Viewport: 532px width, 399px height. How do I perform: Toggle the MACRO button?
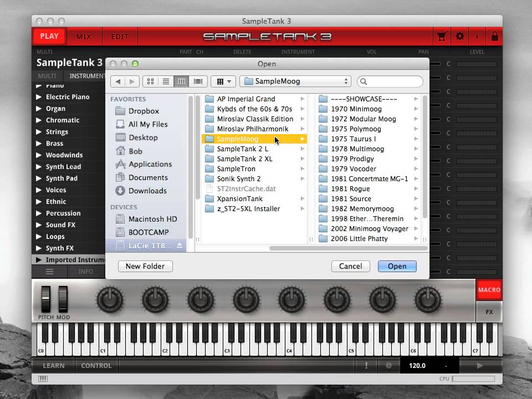coord(489,290)
